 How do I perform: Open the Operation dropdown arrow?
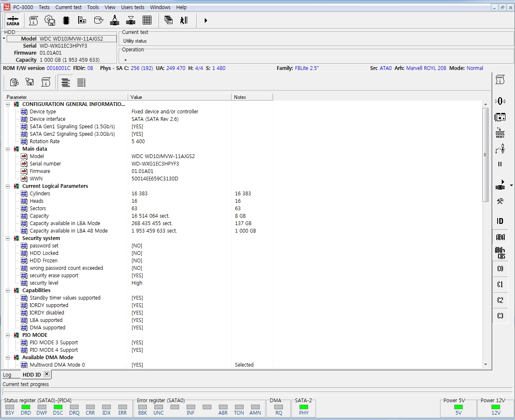click(x=125, y=60)
